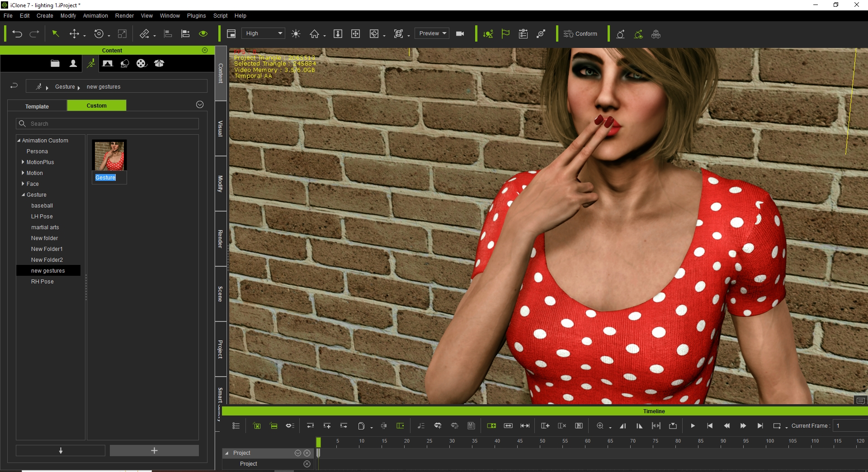The height and width of the screenshot is (472, 868).
Task: Open the Render side tab
Action: point(221,239)
